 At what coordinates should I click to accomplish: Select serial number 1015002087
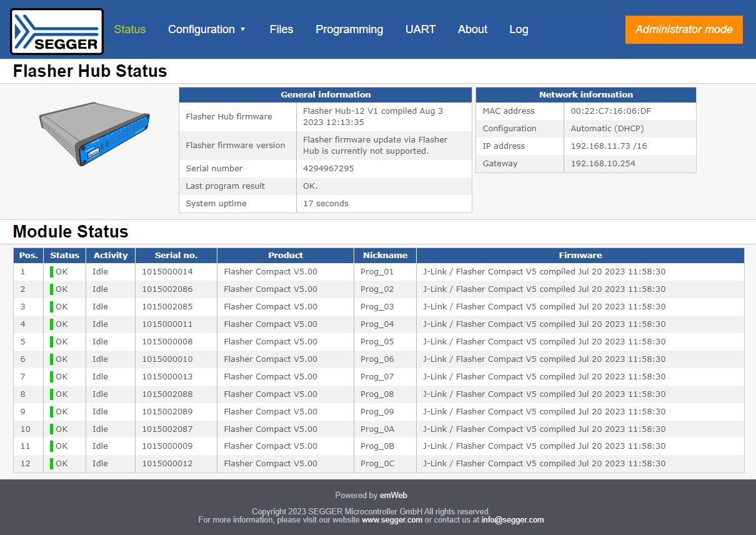[167, 429]
